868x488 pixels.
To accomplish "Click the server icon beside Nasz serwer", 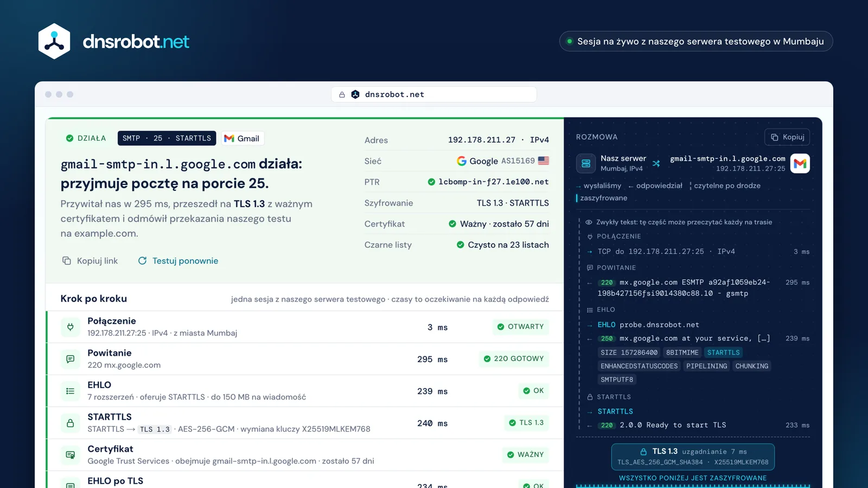I will click(x=586, y=163).
